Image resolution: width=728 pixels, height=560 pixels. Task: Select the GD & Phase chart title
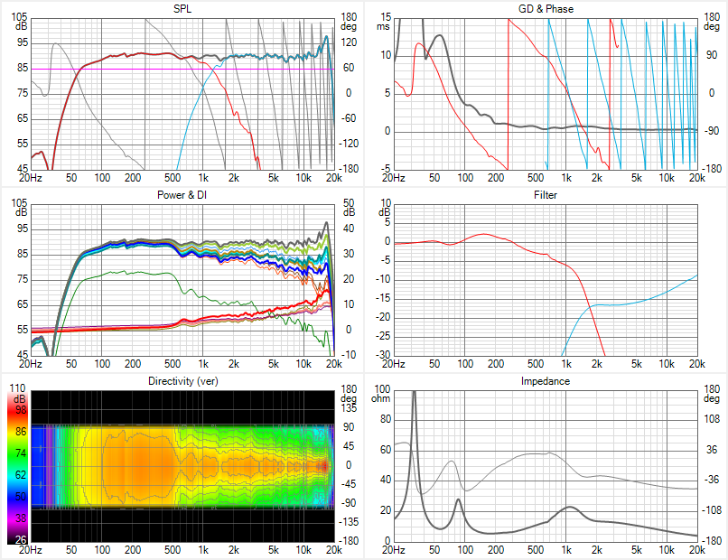(546, 9)
